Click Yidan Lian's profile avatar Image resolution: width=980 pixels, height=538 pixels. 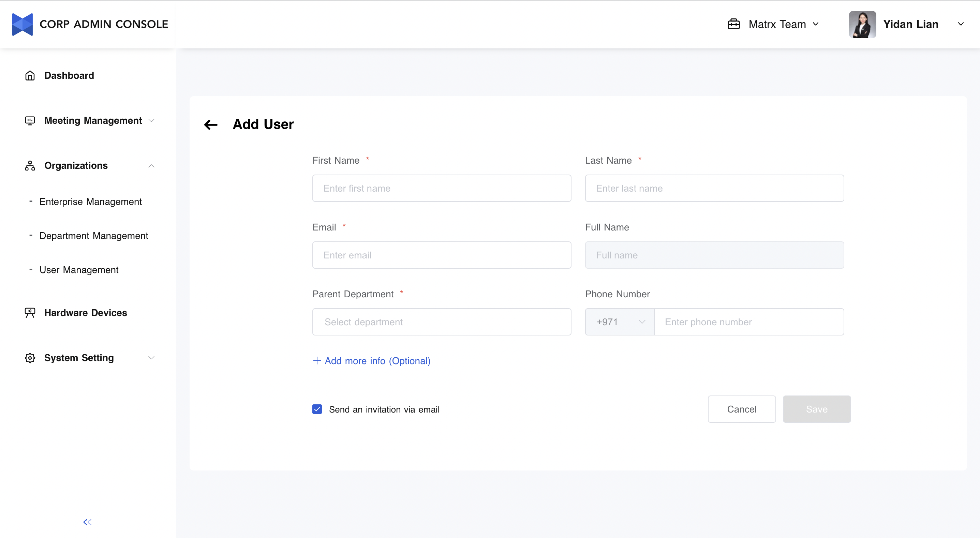(x=862, y=24)
